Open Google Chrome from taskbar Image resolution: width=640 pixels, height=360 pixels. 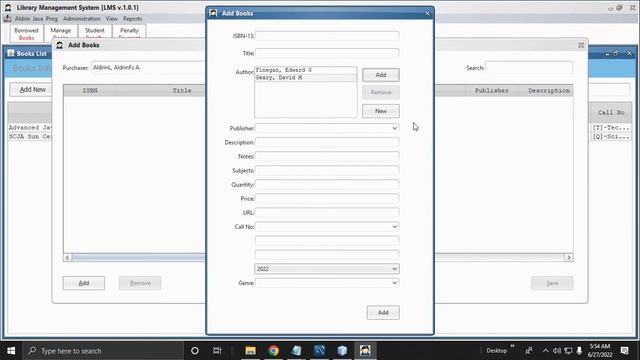coord(273,351)
